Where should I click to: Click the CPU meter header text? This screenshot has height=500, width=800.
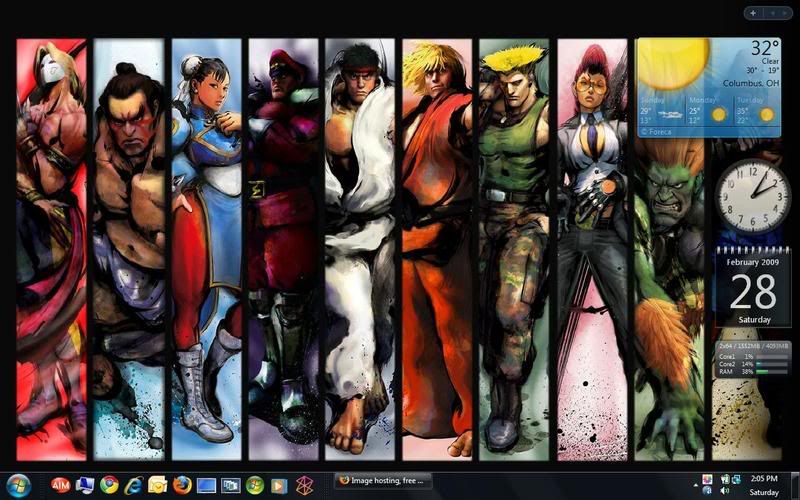click(754, 346)
